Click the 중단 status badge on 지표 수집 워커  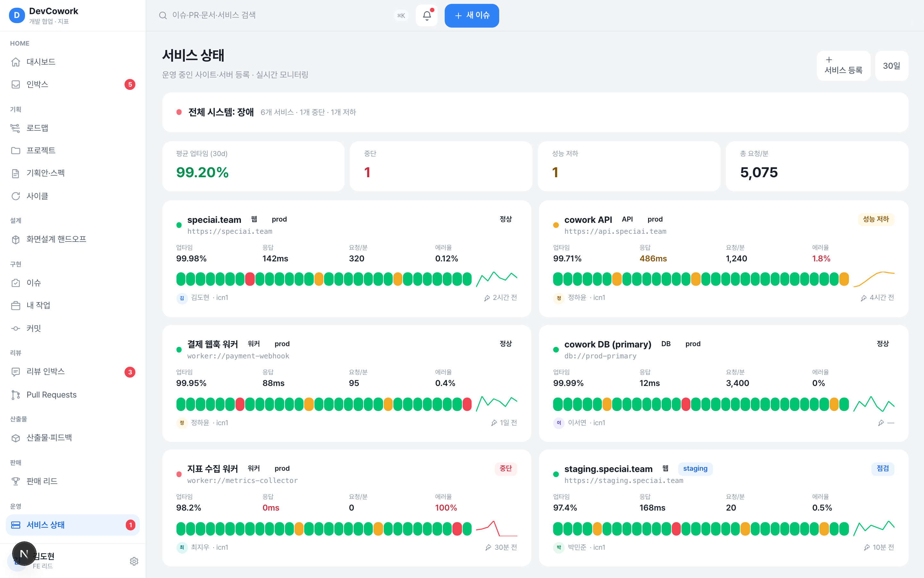[506, 468]
